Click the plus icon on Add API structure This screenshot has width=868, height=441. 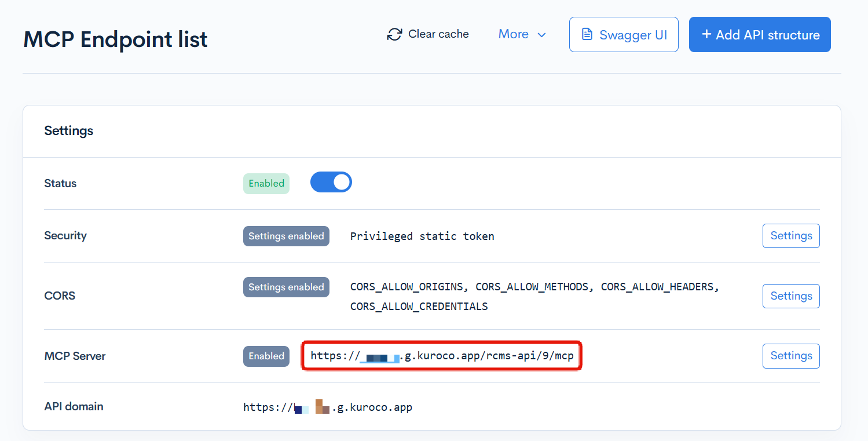[706, 34]
